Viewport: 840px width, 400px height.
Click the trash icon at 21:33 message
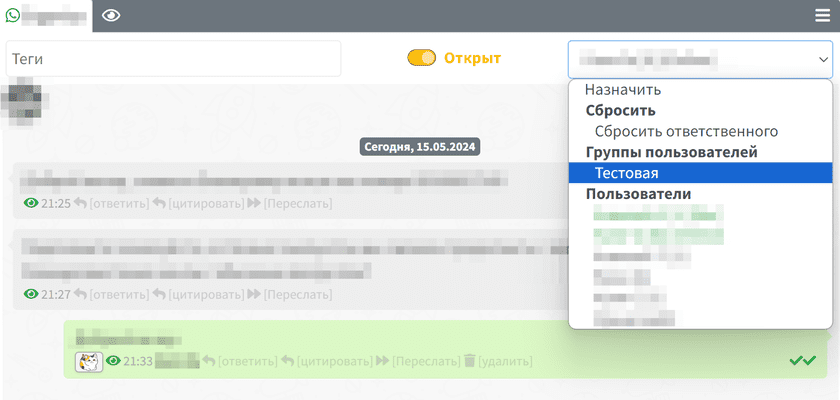tap(469, 361)
